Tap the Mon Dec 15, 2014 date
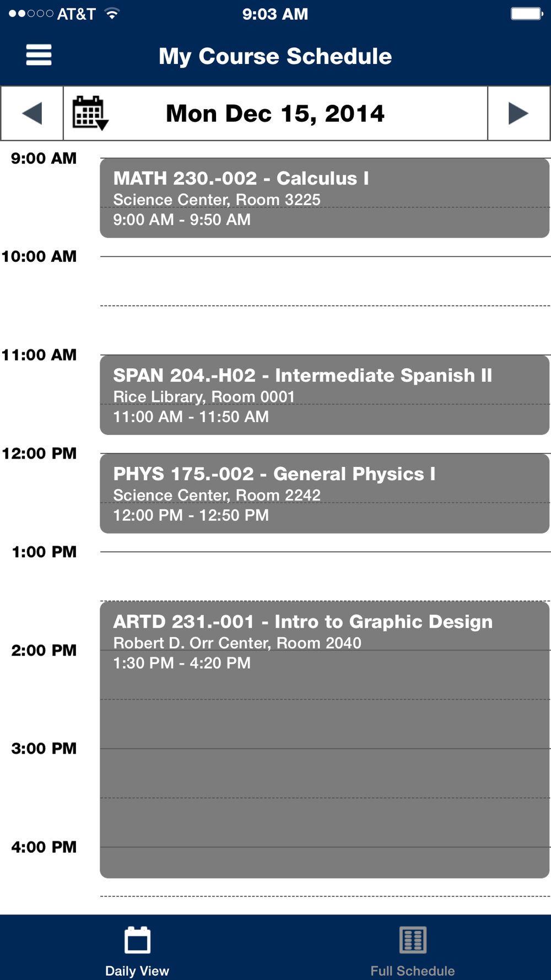This screenshot has height=980, width=551. click(275, 114)
